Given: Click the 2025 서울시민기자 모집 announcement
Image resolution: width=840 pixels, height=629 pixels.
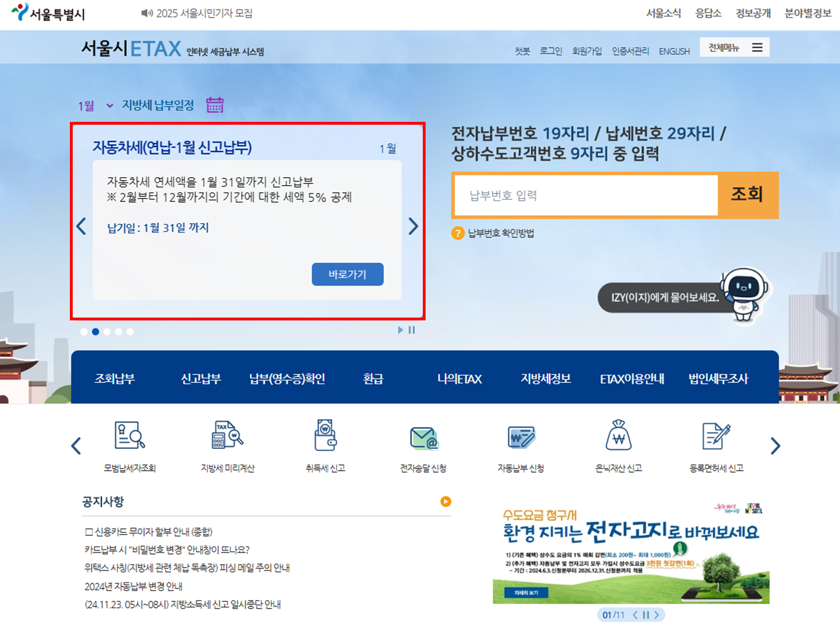Looking at the screenshot, I should click(x=204, y=13).
